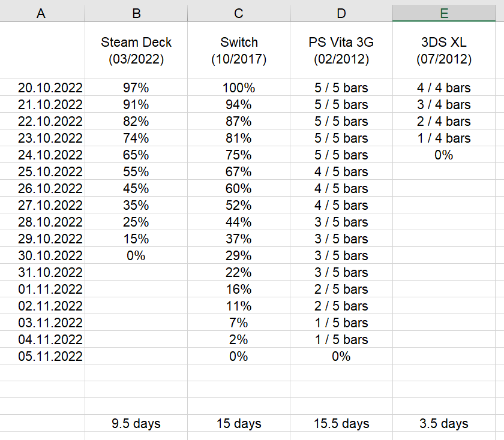Select the date cell 01.11.2022
The image size is (504, 440).
tap(42, 289)
